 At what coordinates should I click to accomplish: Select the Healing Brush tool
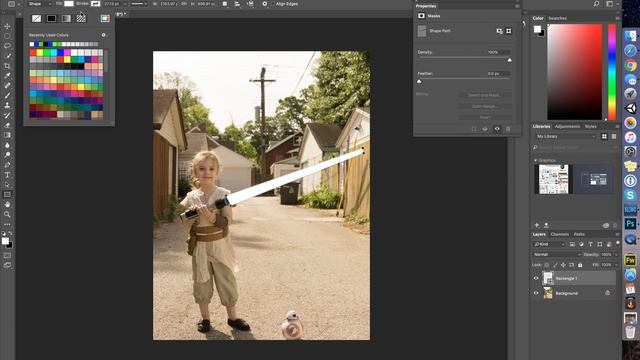pyautogui.click(x=7, y=85)
